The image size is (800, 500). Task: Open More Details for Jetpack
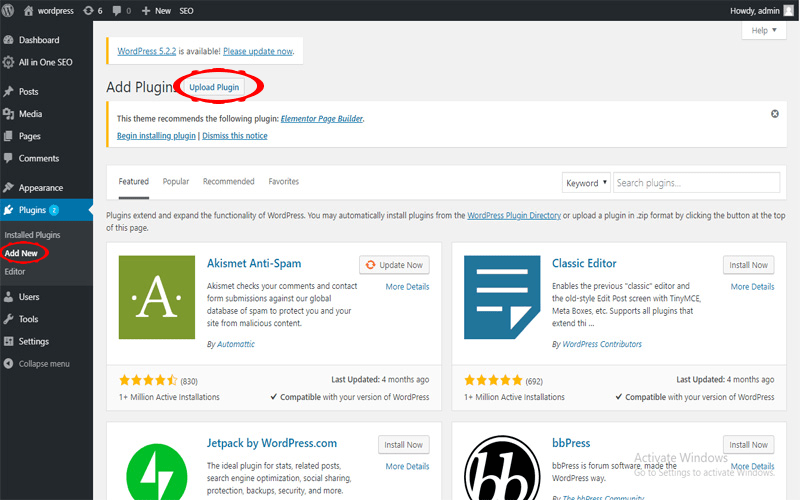[407, 466]
